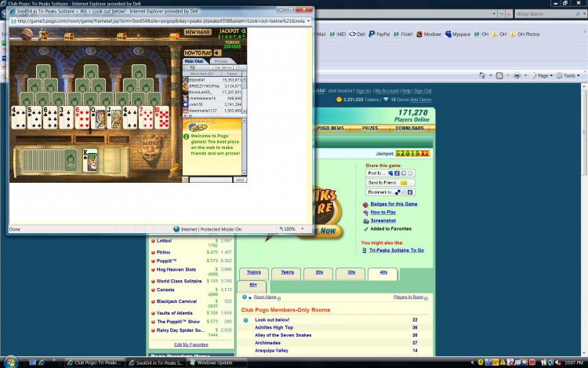Open the How to Play link
588x368 pixels.
383,213
